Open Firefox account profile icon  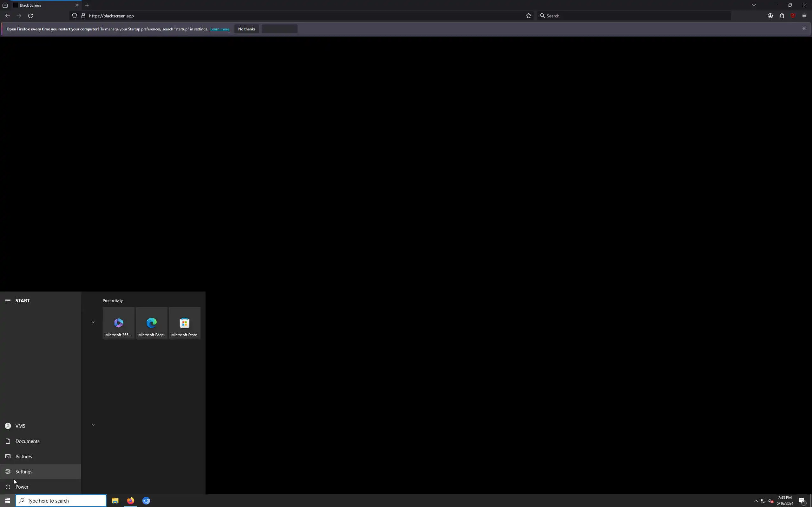point(770,16)
